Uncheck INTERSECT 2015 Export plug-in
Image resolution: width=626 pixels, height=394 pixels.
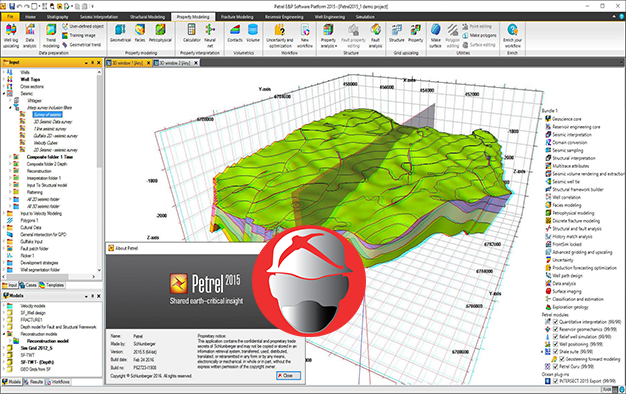tap(555, 382)
